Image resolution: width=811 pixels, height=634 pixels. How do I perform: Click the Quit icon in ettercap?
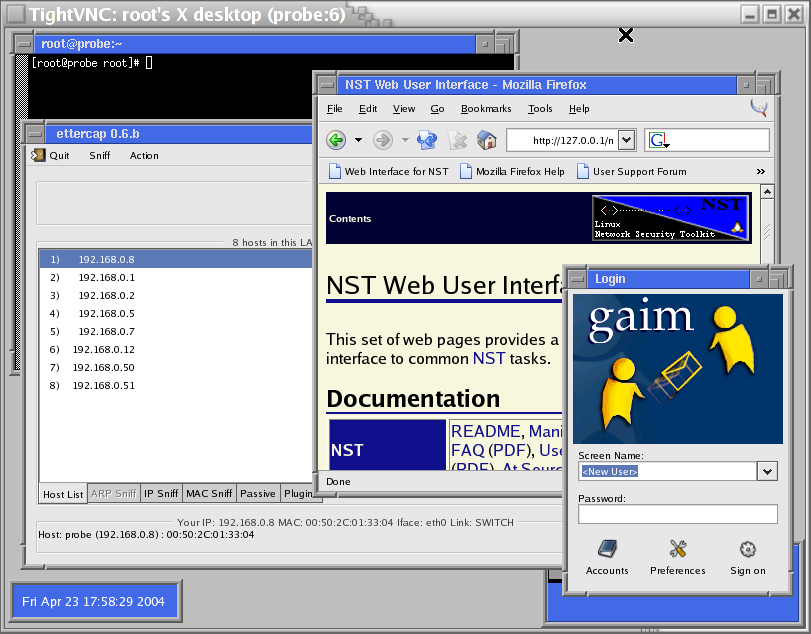[x=41, y=155]
